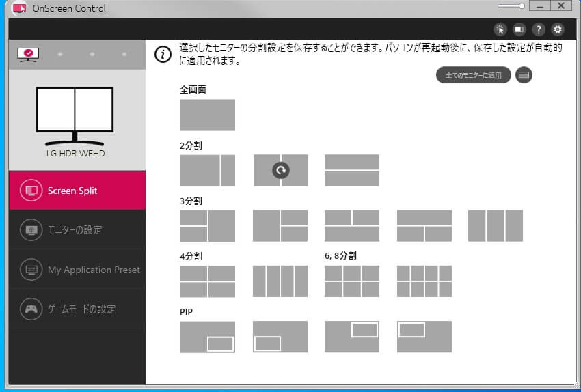Select PIP layout with top-left inset
The image size is (581, 392).
[x=424, y=337]
